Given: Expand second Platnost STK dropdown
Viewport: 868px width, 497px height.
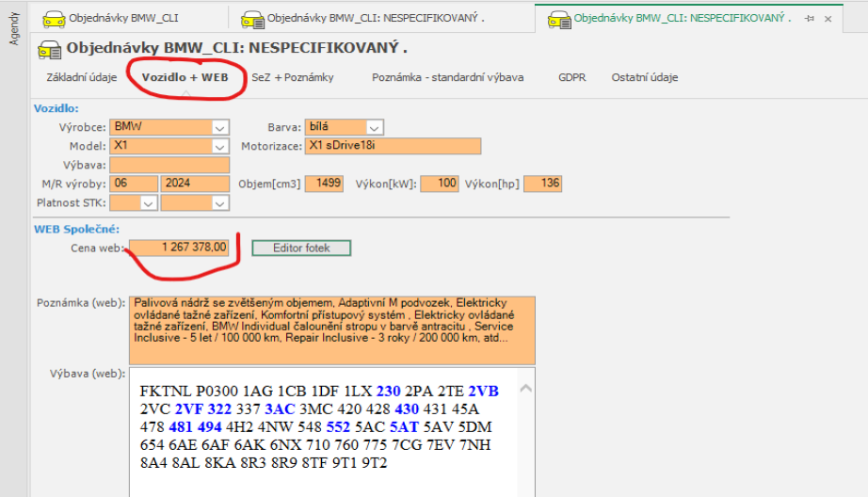Looking at the screenshot, I should tap(220, 202).
